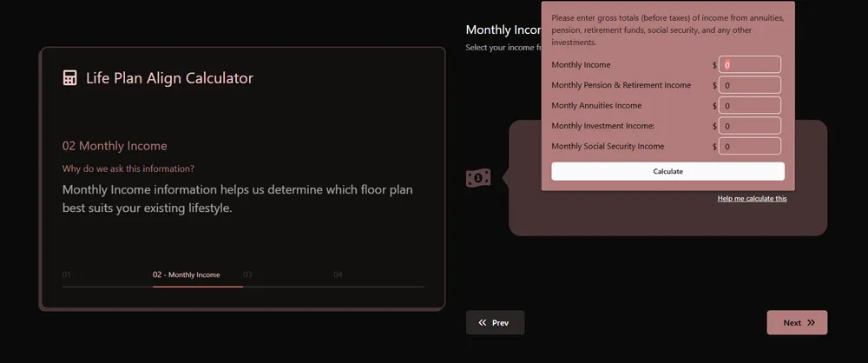The height and width of the screenshot is (363, 868).
Task: Click the double chevron on Next button
Action: click(x=811, y=322)
